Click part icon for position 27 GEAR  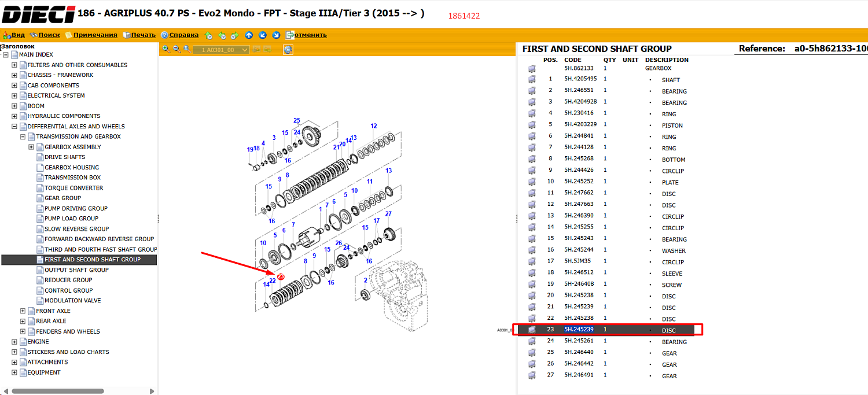coord(532,375)
